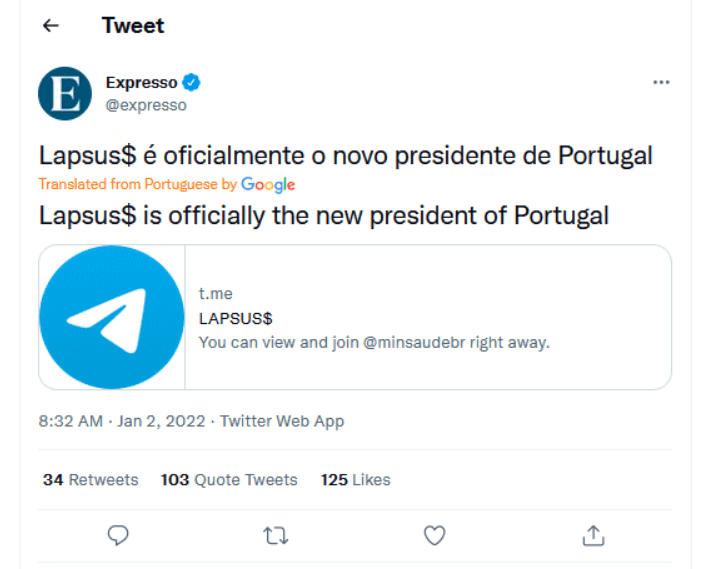Click the Tweet page heading

pos(133,25)
